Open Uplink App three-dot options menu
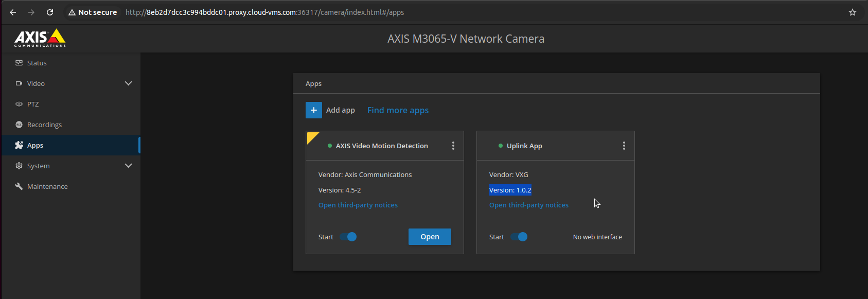The image size is (868, 299). coord(624,146)
